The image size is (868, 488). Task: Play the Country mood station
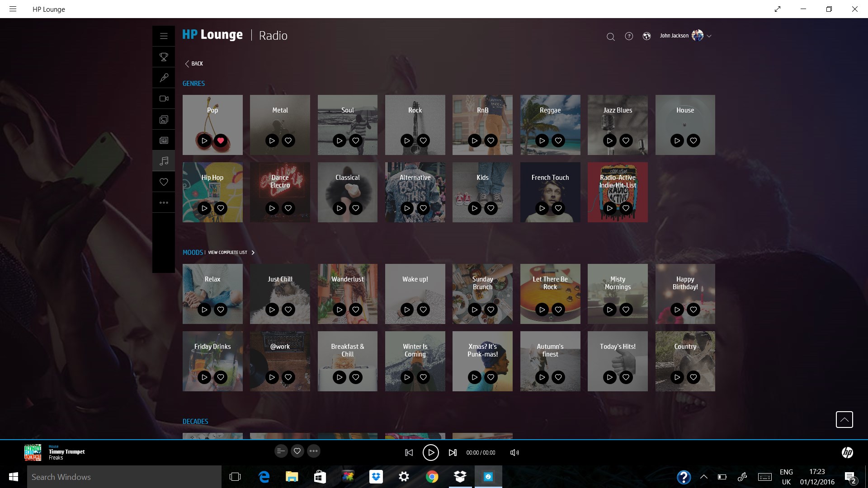677,377
